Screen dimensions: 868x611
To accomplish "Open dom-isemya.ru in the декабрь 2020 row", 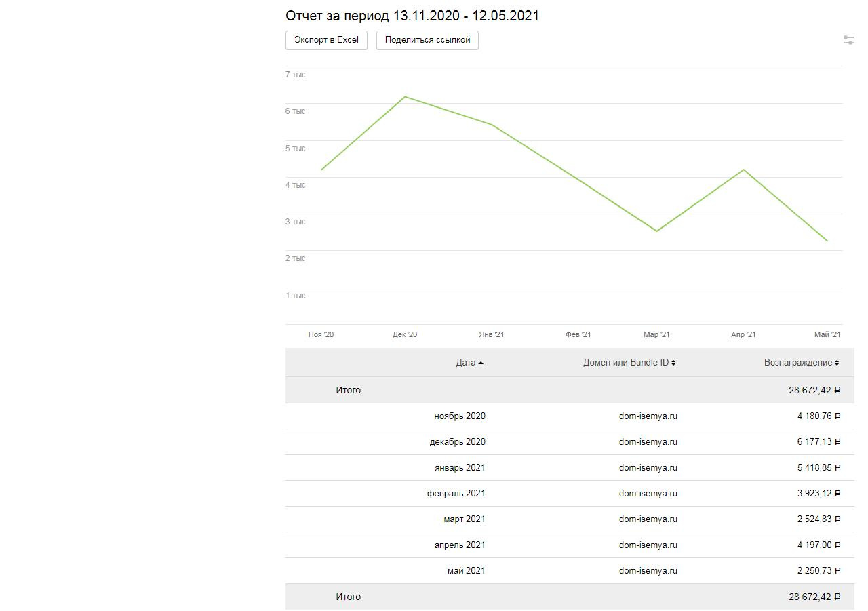I will click(x=648, y=442).
